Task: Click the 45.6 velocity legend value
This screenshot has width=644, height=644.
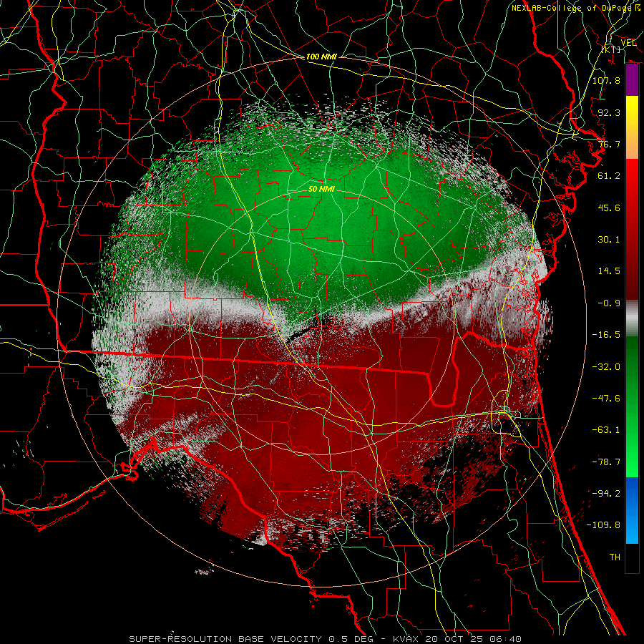Action: coord(609,208)
